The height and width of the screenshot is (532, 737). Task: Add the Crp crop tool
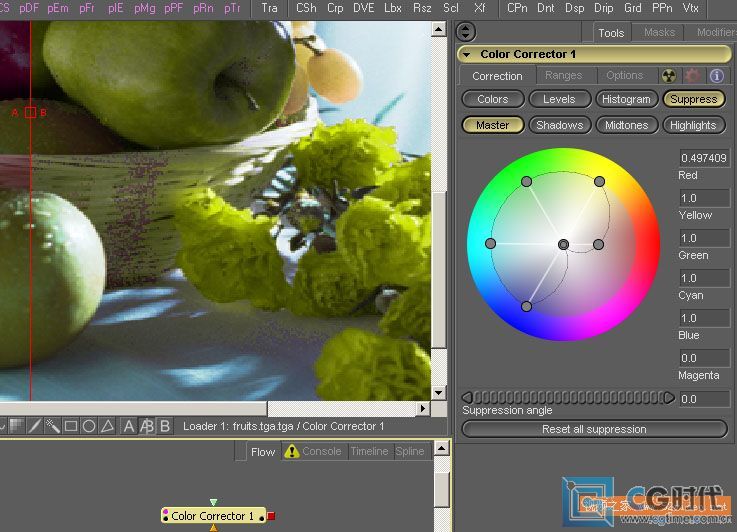(x=335, y=8)
